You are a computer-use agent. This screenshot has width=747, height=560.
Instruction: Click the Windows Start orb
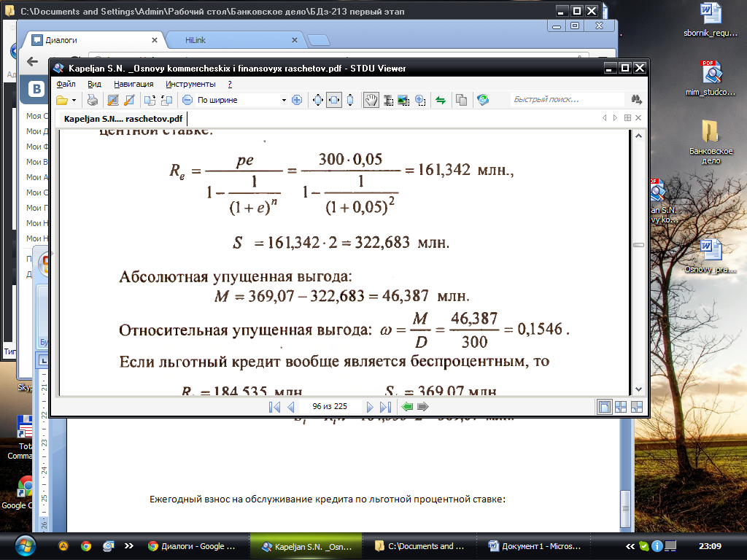coord(25,545)
